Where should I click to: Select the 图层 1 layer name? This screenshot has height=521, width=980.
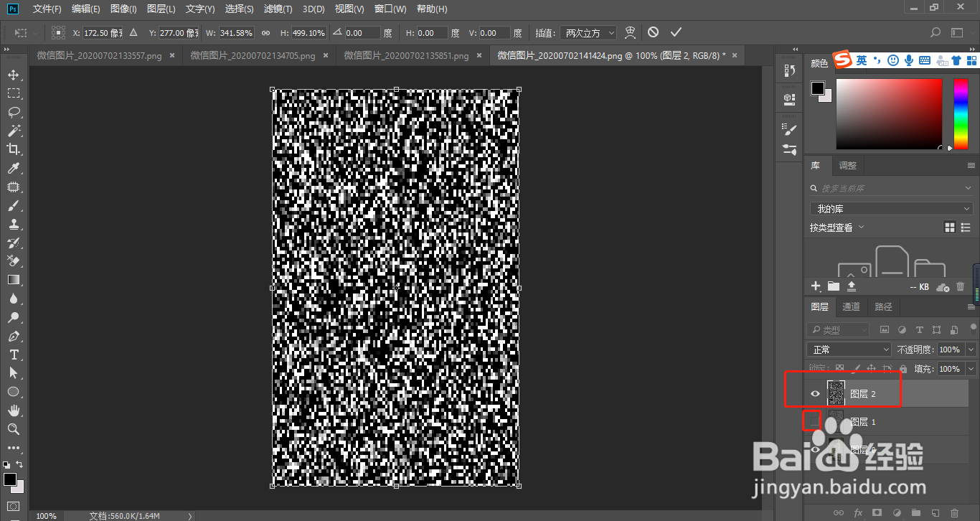coord(862,422)
